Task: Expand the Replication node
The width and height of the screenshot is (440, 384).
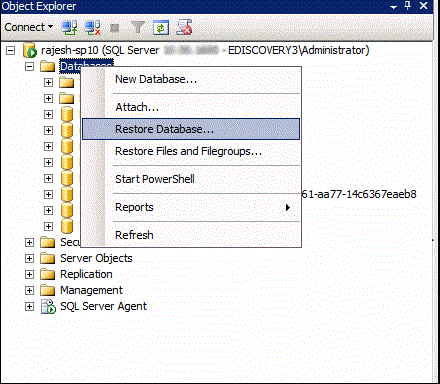Action: [29, 274]
